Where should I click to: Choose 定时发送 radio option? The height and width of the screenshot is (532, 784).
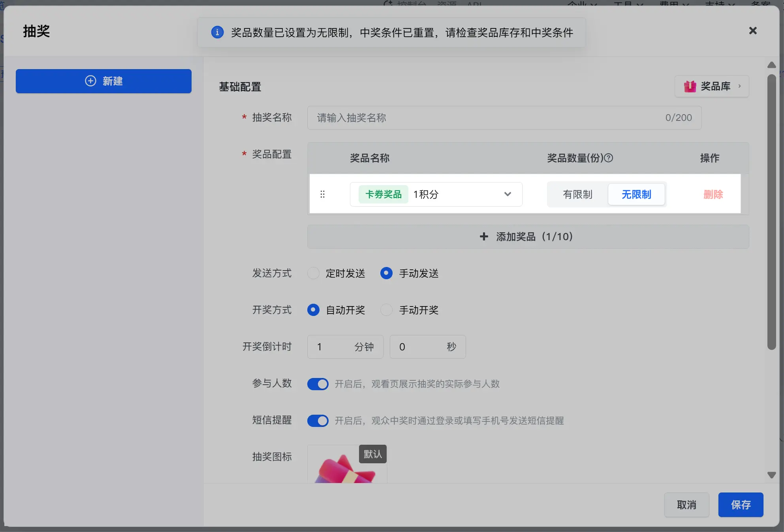(313, 273)
